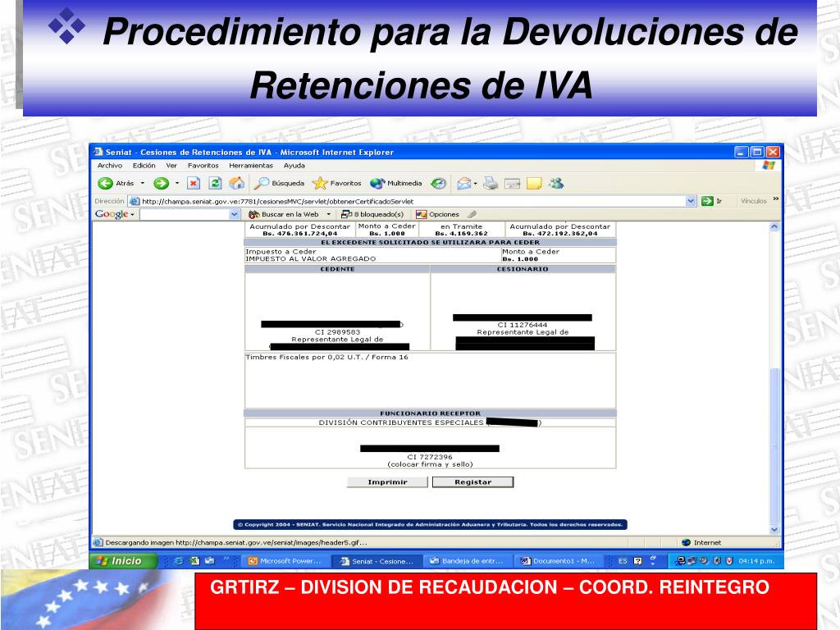Go back with the Atrás arrow button
This screenshot has width=840, height=630.
(116, 183)
